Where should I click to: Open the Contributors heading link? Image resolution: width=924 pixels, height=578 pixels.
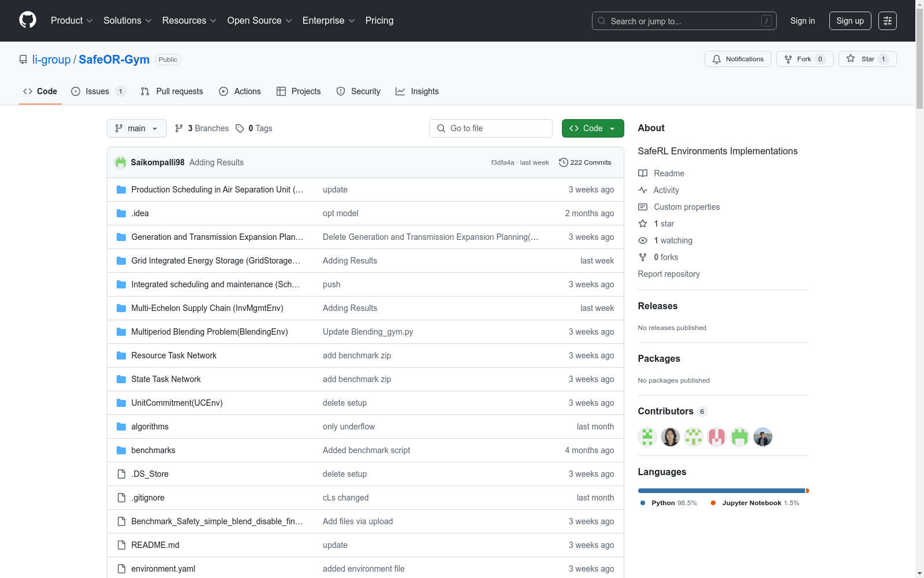[673, 412]
